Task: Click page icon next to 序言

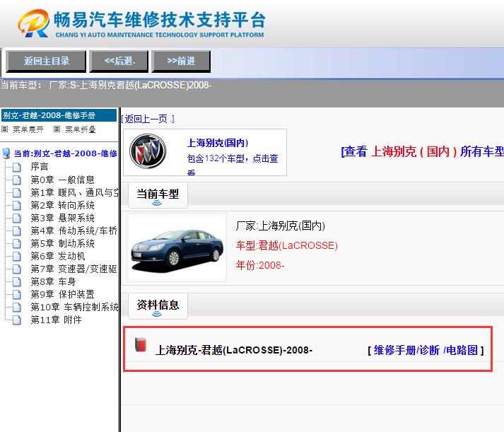Action: pos(17,167)
